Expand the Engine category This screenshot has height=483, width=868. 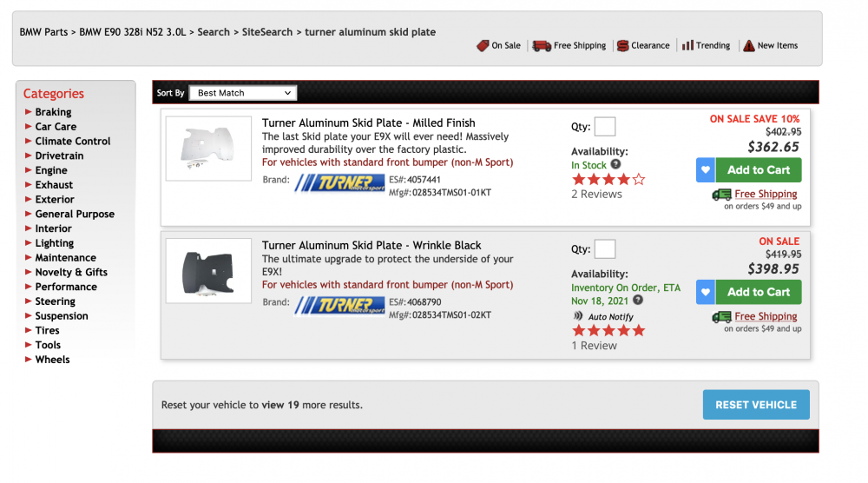click(51, 170)
